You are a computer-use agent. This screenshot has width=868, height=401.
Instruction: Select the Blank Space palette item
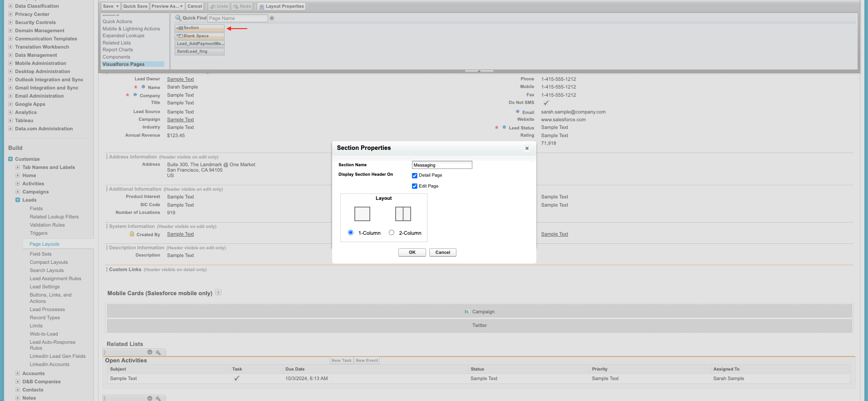tap(200, 36)
